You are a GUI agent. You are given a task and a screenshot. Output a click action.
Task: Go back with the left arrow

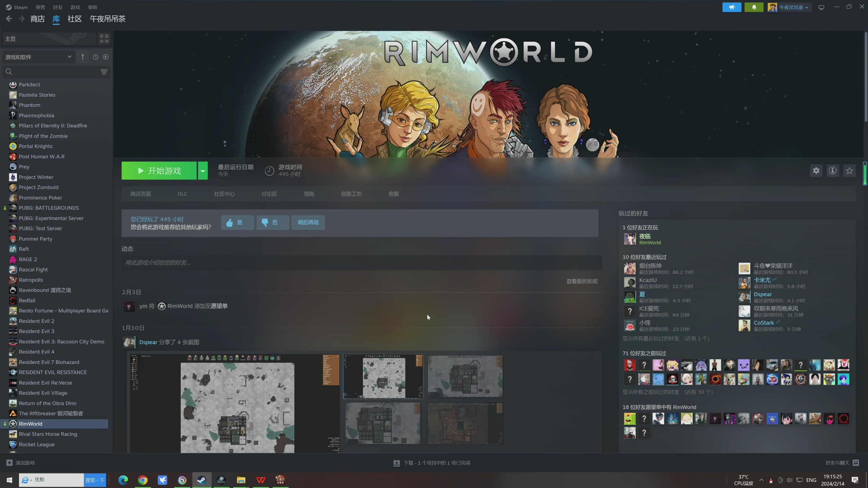coord(9,19)
